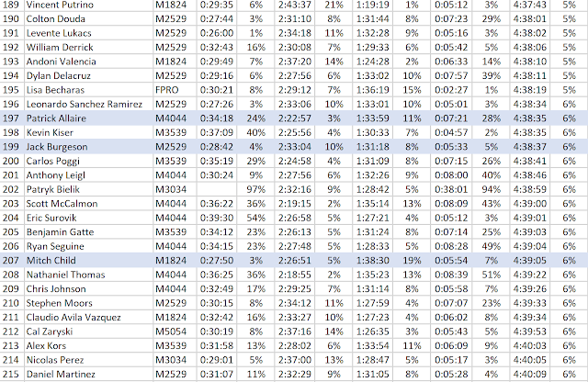Image resolution: width=588 pixels, height=382 pixels.
Task: Select swim time '0:37:09'
Action: pos(217,133)
